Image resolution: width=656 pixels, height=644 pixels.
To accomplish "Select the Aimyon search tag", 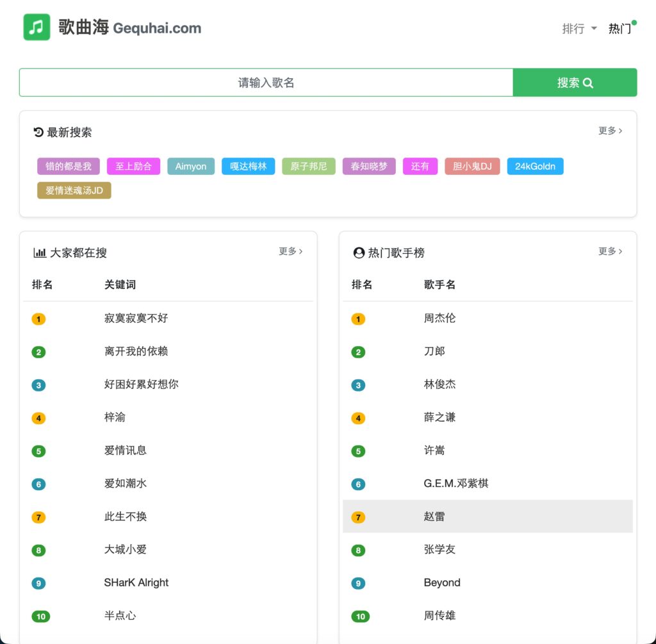I will point(191,166).
